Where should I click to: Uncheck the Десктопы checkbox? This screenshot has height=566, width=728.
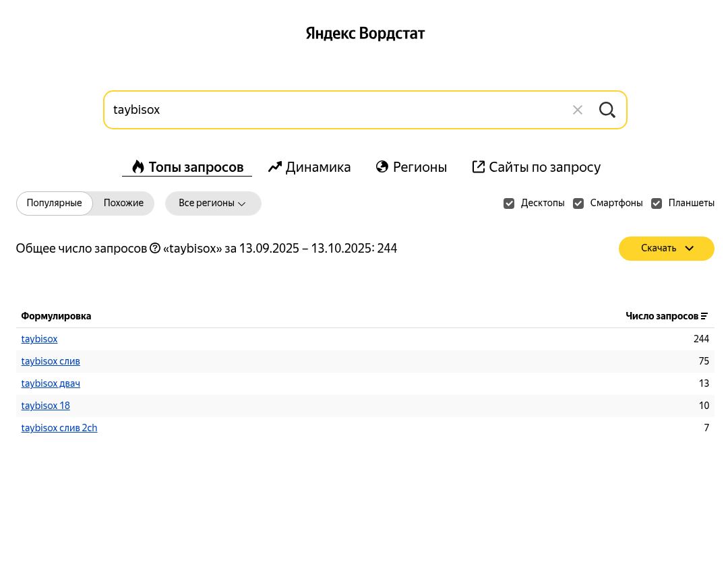(509, 203)
